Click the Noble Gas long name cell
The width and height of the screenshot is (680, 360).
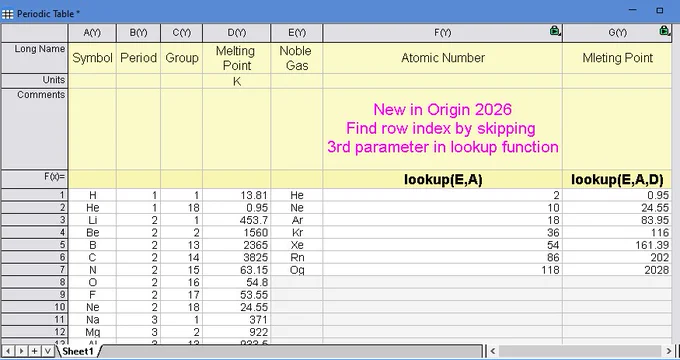click(x=297, y=58)
